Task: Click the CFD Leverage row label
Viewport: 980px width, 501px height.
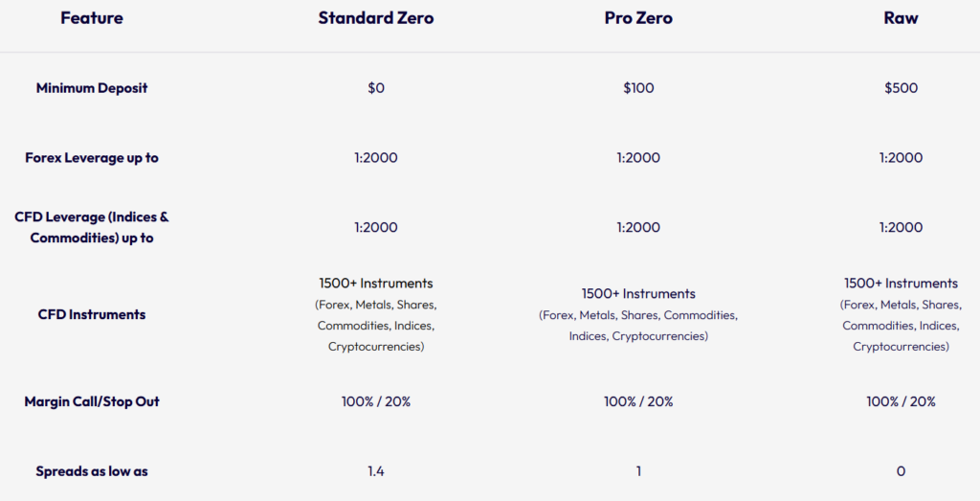Action: (92, 227)
